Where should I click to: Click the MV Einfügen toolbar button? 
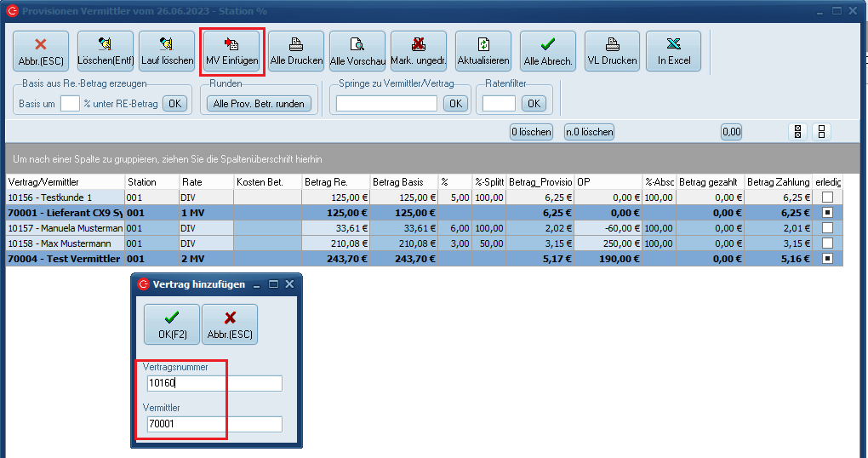point(232,51)
